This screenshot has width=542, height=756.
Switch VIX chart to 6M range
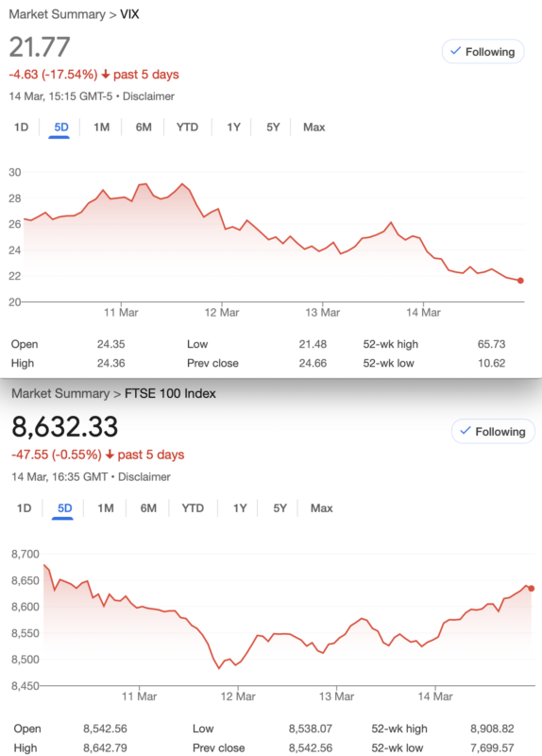pos(144,128)
